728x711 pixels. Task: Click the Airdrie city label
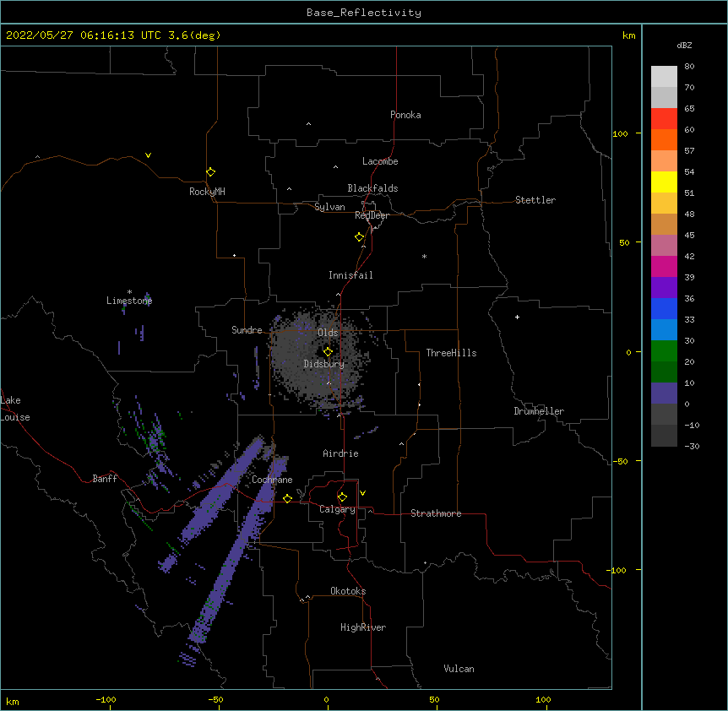(x=340, y=453)
